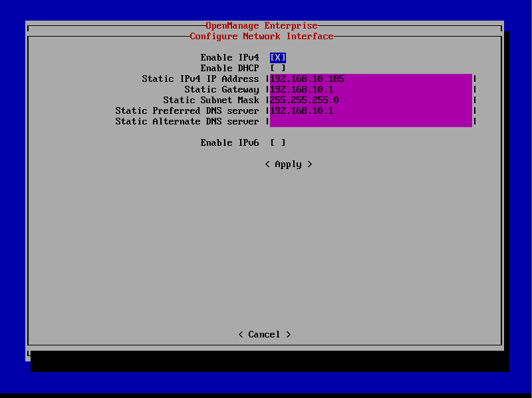Screen dimensions: 532x398
Task: Click the Static Gateway label
Action: click(x=222, y=89)
